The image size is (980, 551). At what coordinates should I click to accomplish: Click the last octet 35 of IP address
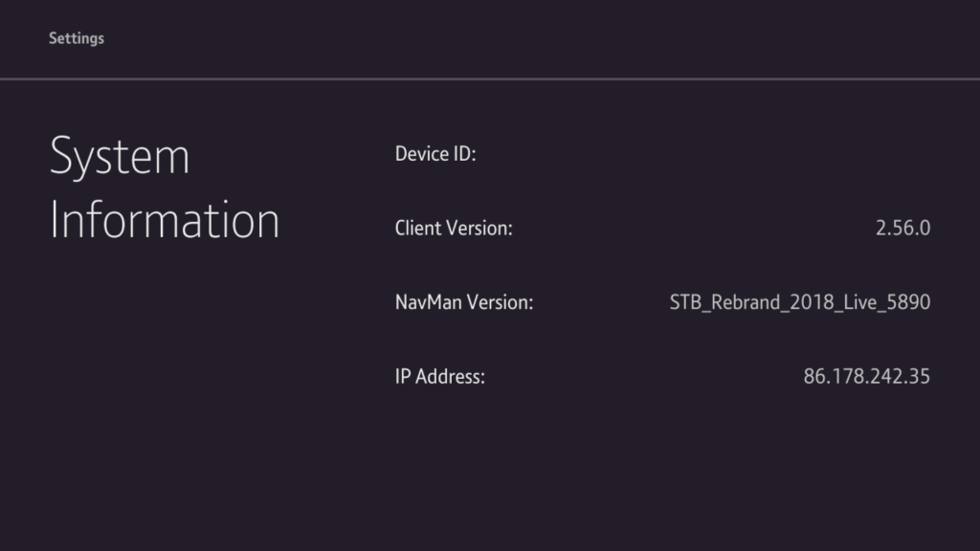click(919, 377)
